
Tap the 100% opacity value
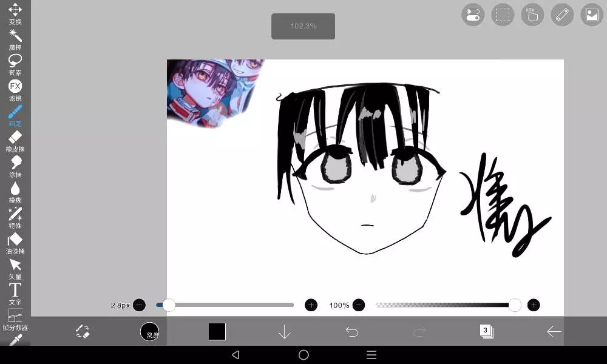[x=339, y=305]
